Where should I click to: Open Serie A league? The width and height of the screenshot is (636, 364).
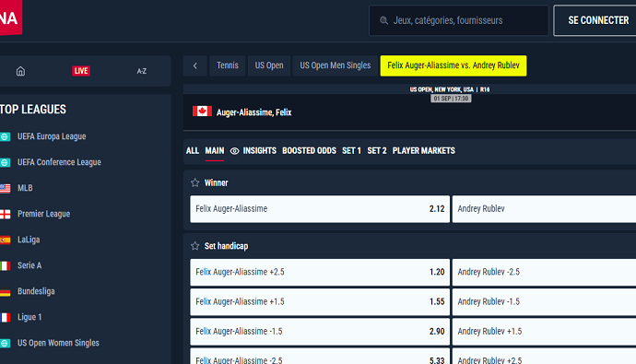point(29,265)
